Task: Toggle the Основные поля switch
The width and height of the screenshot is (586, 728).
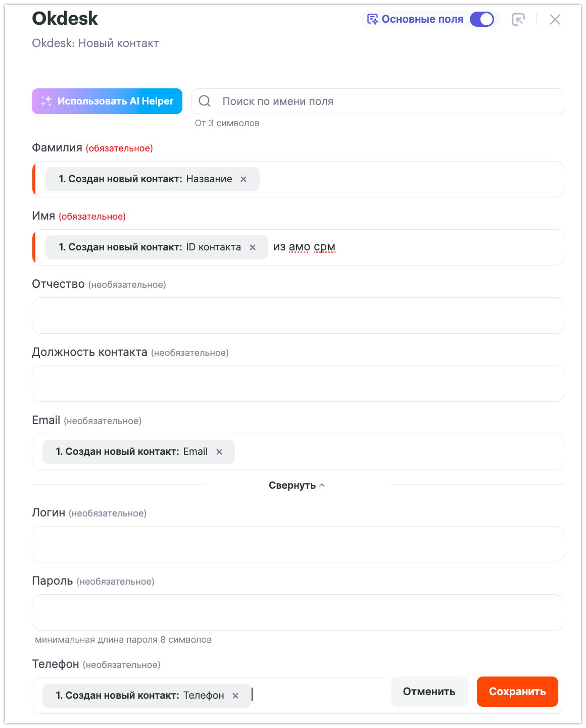Action: click(x=481, y=19)
